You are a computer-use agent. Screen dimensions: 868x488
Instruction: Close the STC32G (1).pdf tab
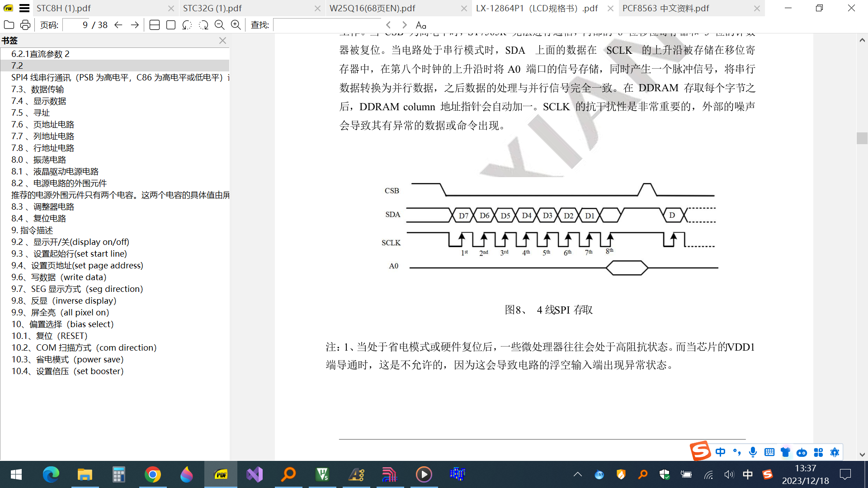click(317, 8)
